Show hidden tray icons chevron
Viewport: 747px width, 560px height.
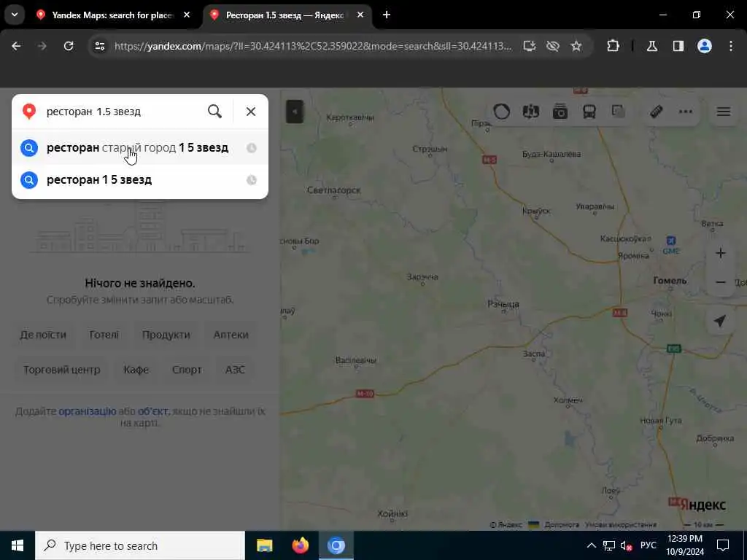coord(591,545)
